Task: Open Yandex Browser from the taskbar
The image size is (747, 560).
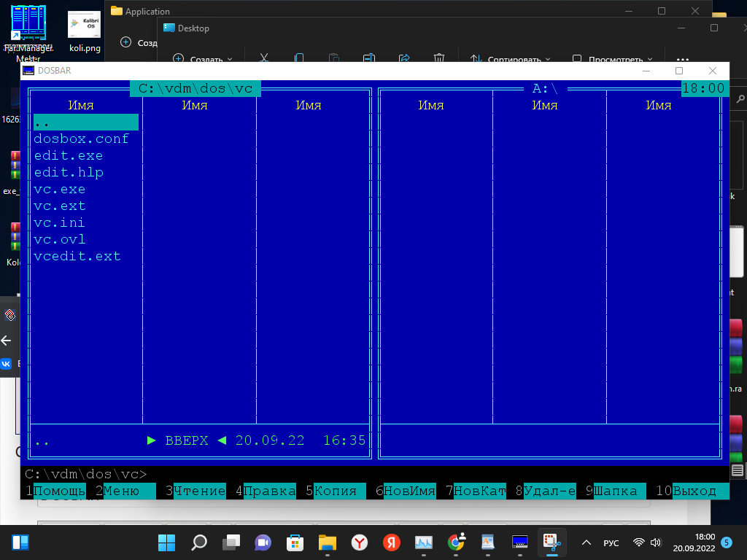Action: coord(359,542)
